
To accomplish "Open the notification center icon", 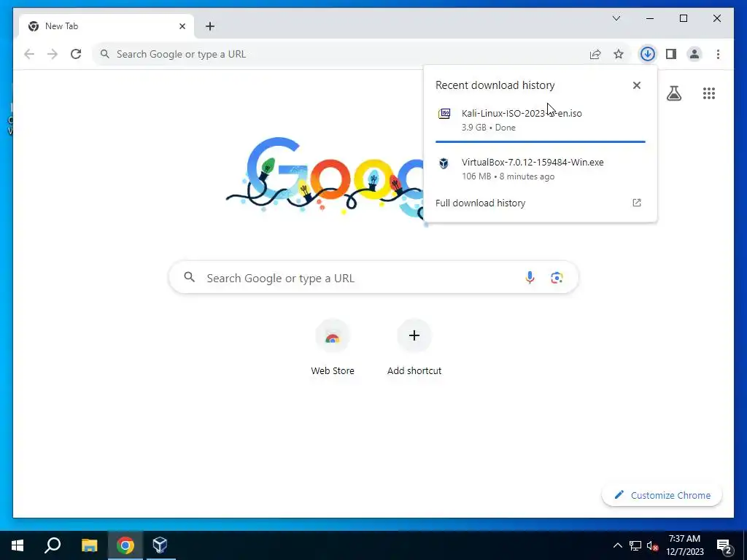I will pyautogui.click(x=724, y=546).
